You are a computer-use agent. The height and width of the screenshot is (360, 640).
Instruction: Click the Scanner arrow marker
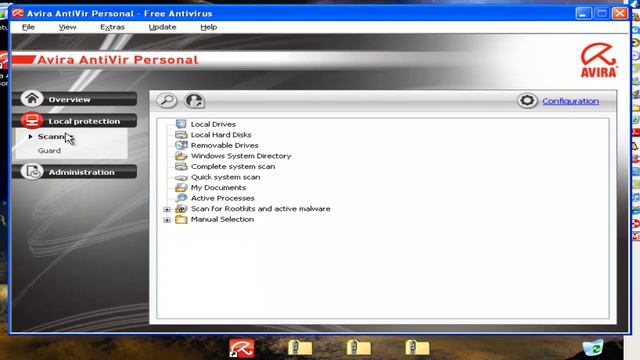click(x=30, y=137)
